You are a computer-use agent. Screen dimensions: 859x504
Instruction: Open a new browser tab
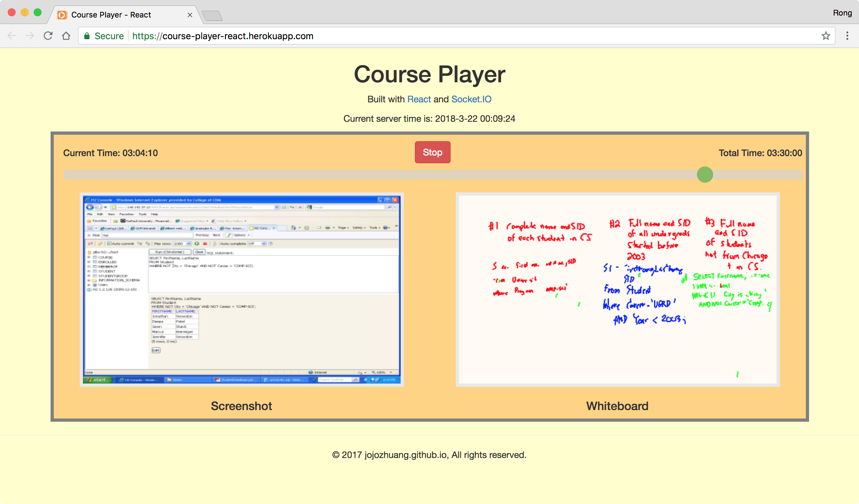(x=212, y=15)
